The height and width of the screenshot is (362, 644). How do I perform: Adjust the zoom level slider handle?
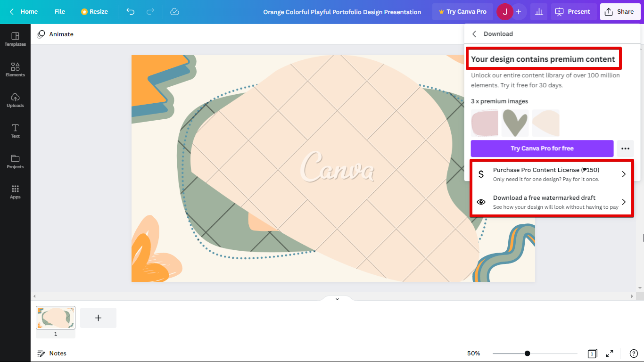[x=527, y=354]
